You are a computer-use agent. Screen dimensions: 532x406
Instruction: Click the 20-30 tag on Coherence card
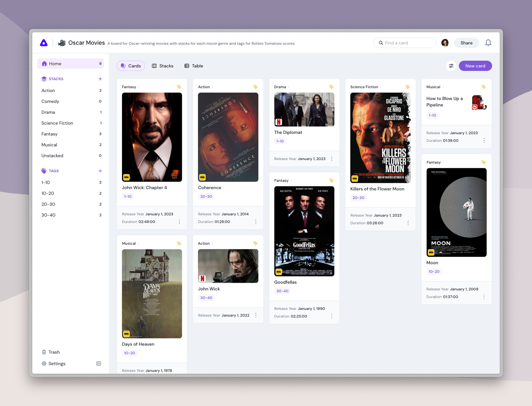click(206, 196)
